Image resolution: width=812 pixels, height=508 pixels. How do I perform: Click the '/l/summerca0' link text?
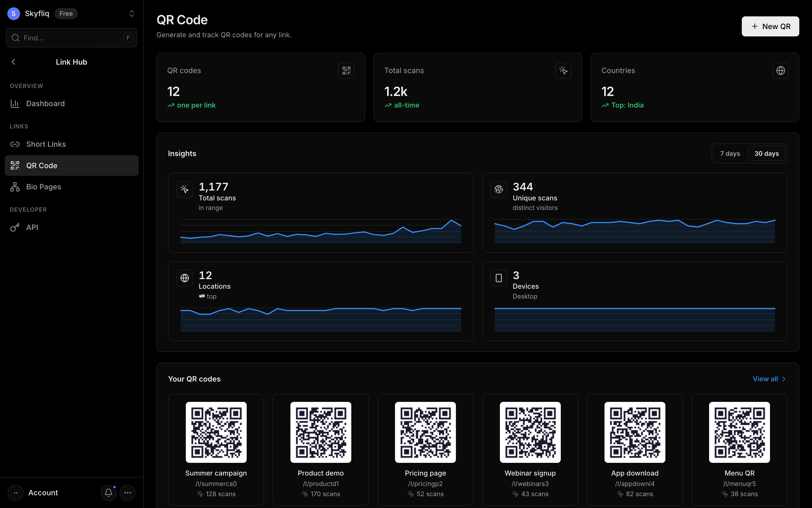point(216,484)
